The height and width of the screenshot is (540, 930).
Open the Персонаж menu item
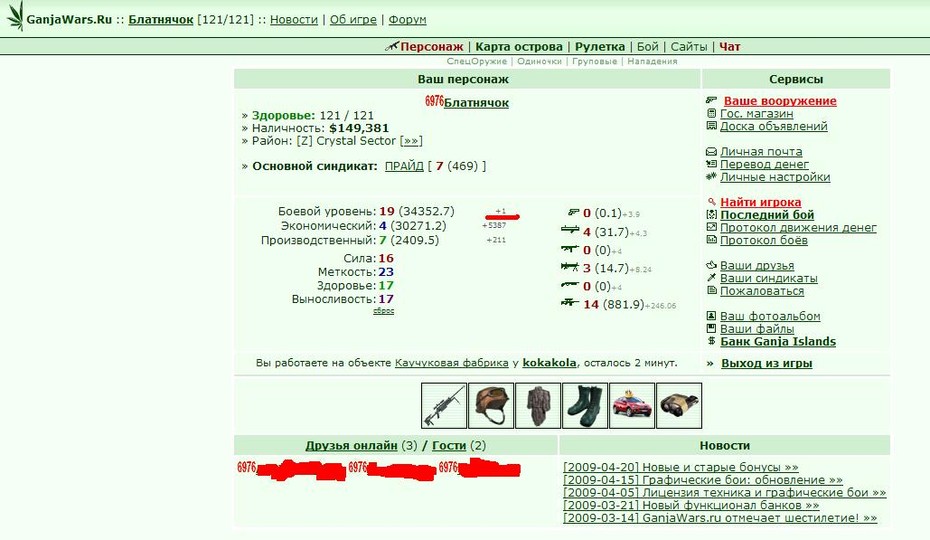pyautogui.click(x=431, y=46)
